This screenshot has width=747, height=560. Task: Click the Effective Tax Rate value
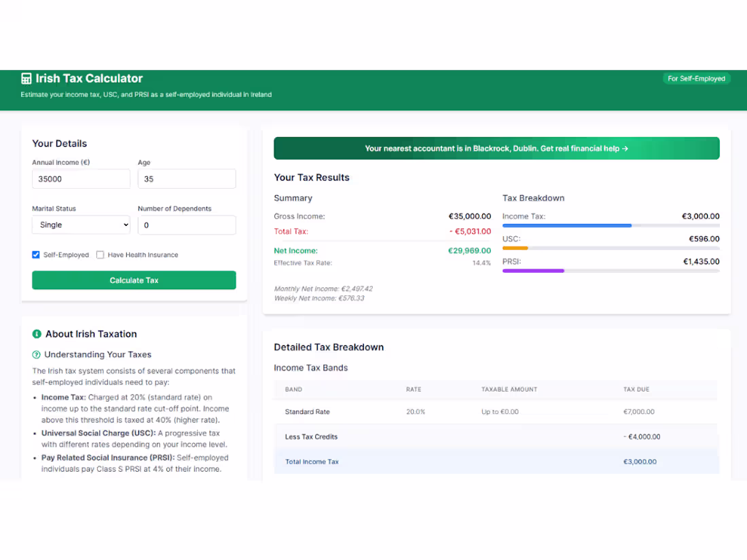click(484, 263)
